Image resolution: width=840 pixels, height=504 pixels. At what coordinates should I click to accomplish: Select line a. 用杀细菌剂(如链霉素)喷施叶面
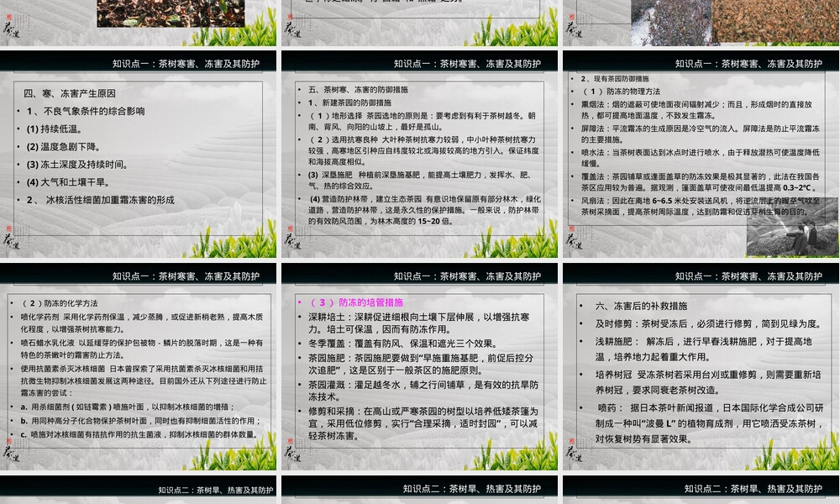coord(128,407)
